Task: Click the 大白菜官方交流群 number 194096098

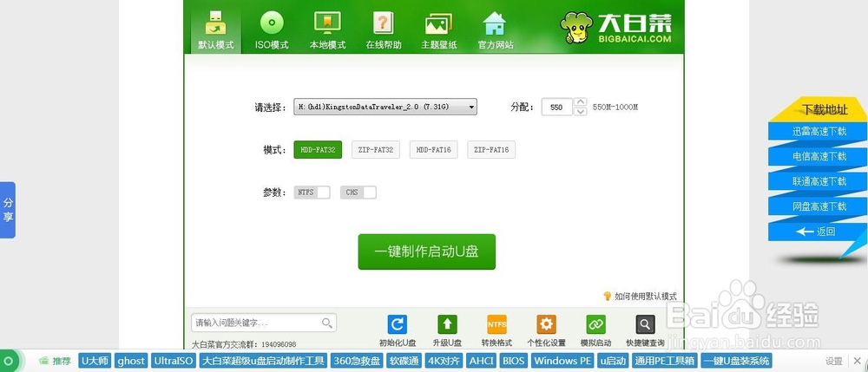Action: coord(279,343)
